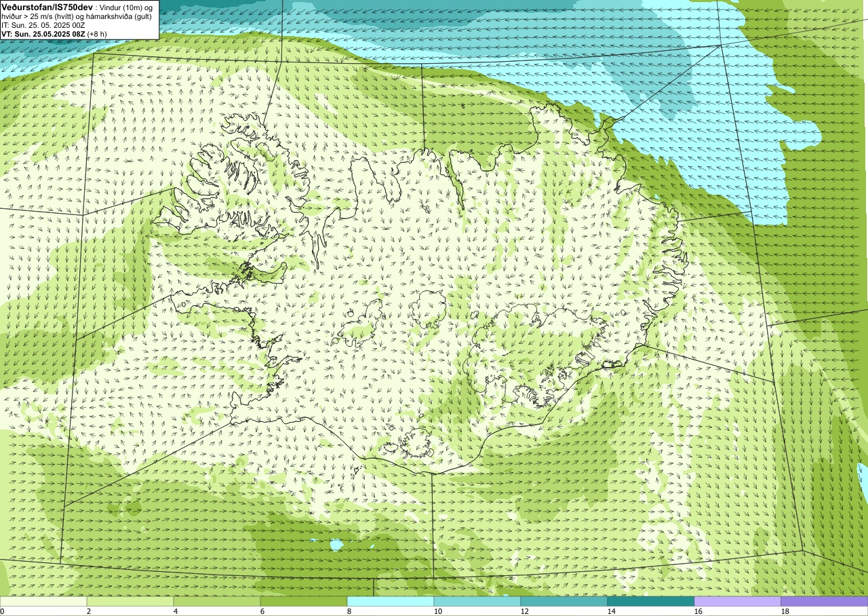
Task: Click the legend scale label '10'
Action: click(438, 611)
